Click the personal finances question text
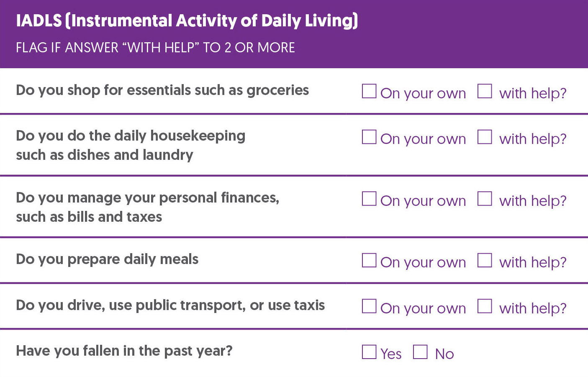Image resolution: width=588 pixels, height=377 pixels. pos(147,207)
